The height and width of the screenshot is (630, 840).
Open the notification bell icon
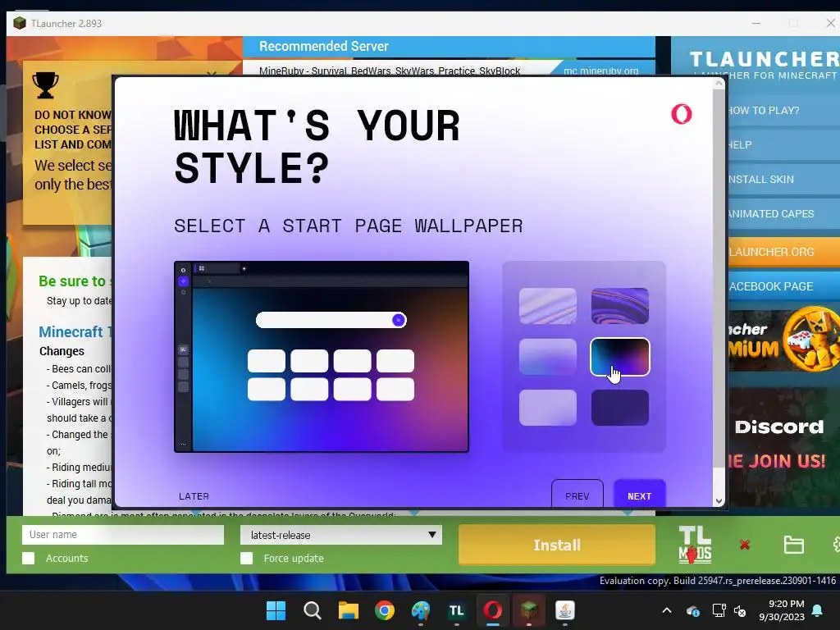tap(818, 610)
